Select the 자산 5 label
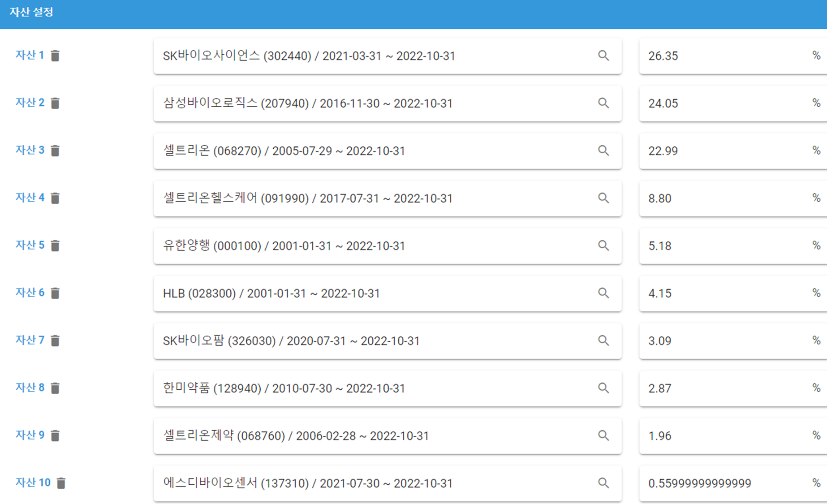The image size is (827, 504). (x=30, y=245)
